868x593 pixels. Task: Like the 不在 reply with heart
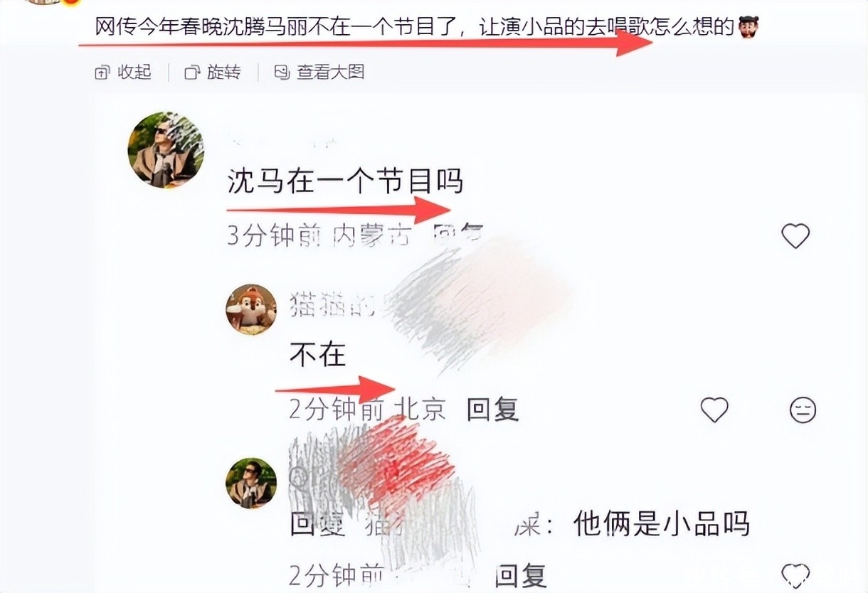click(714, 410)
